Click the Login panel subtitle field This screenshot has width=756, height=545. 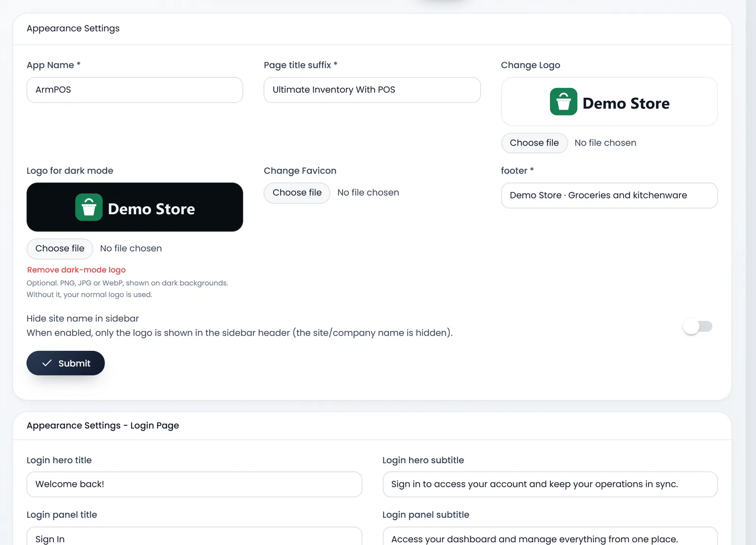click(x=550, y=536)
